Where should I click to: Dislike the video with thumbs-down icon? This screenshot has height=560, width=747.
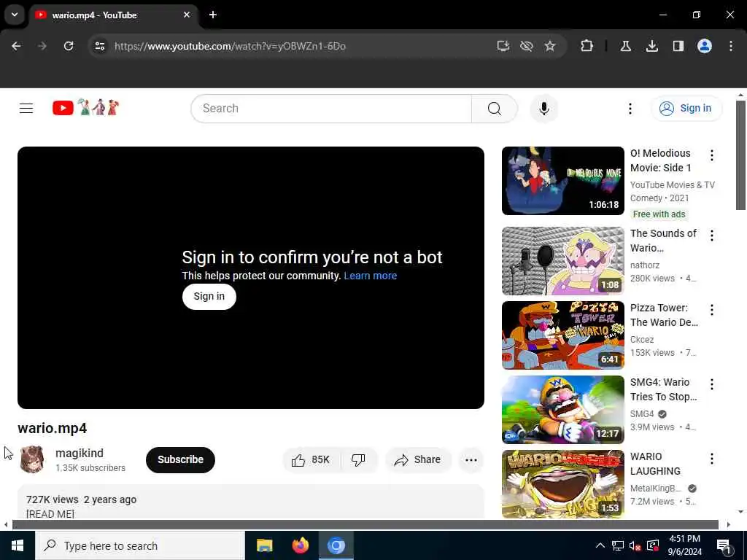coord(358,459)
